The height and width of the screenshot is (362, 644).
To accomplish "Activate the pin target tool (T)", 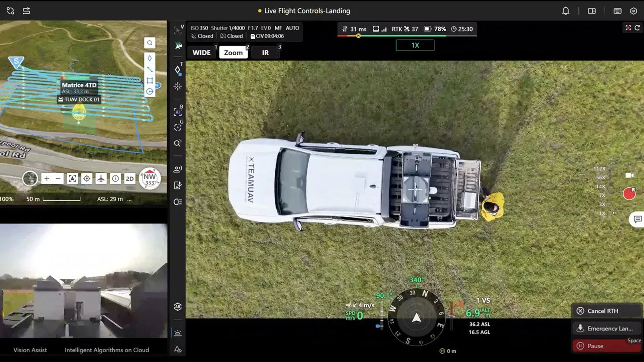I will point(178,70).
